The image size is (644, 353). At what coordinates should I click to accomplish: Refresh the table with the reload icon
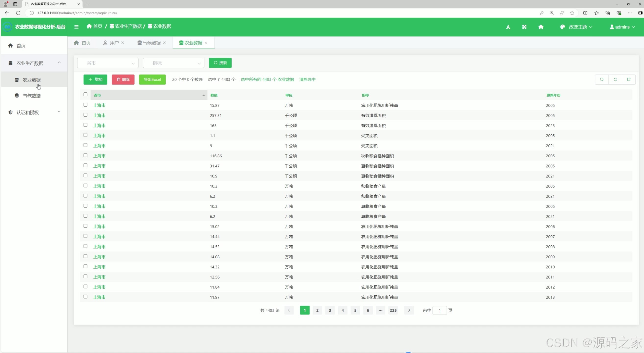(x=615, y=79)
